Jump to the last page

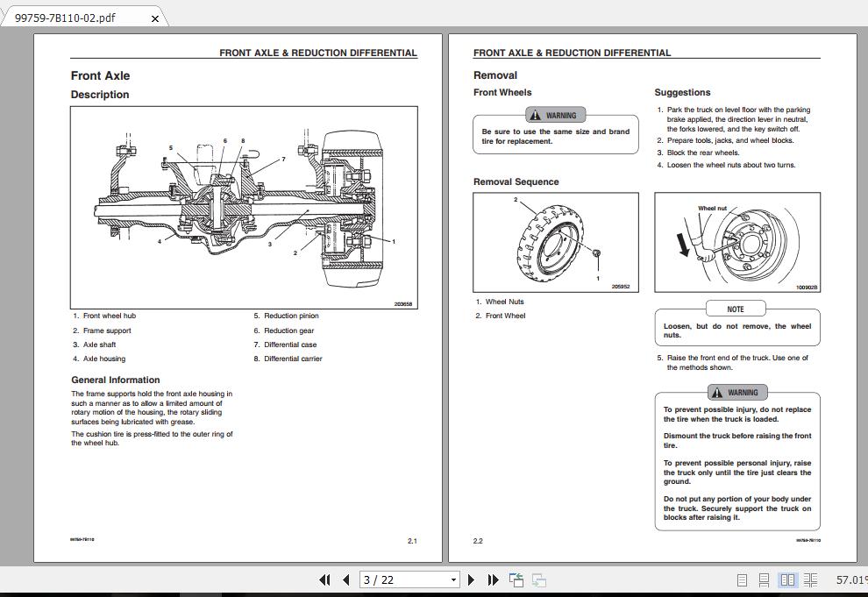[492, 579]
